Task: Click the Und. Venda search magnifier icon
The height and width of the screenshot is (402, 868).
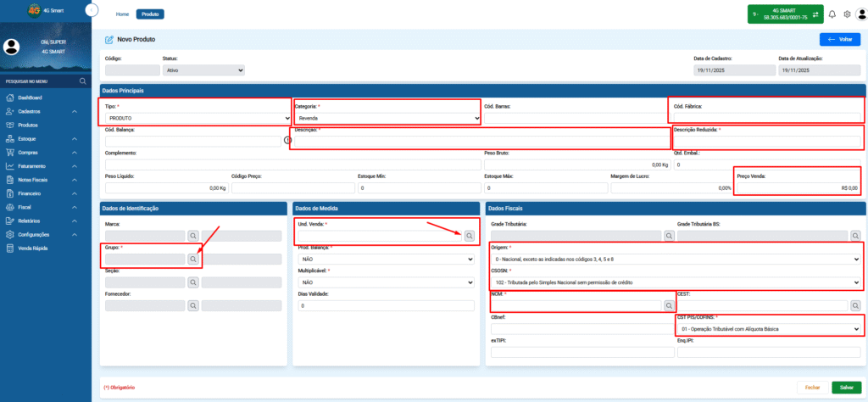Action: click(x=469, y=236)
